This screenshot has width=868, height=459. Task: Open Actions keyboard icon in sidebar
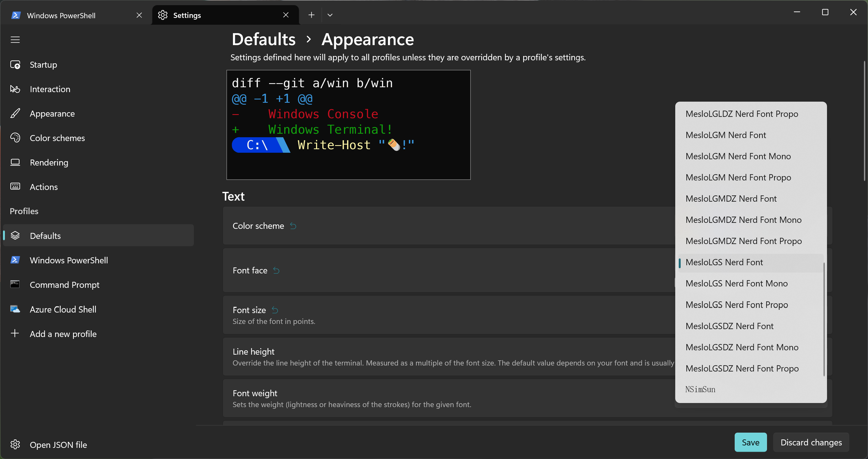[15, 186]
